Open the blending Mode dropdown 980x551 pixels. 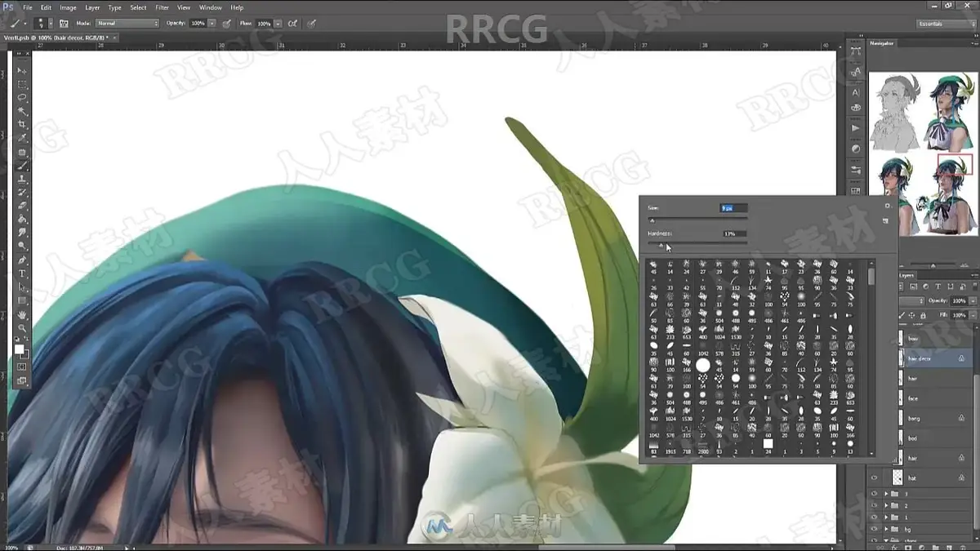pyautogui.click(x=127, y=24)
